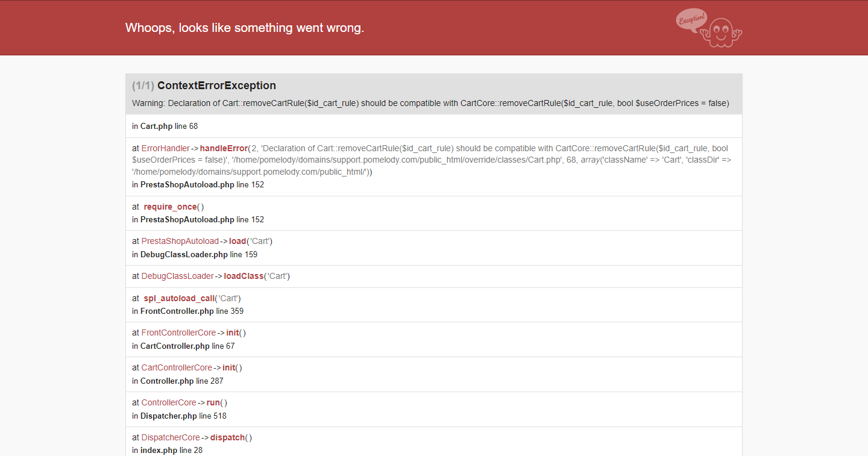This screenshot has width=868, height=456.
Task: Select the dispatch method name
Action: pyautogui.click(x=227, y=437)
